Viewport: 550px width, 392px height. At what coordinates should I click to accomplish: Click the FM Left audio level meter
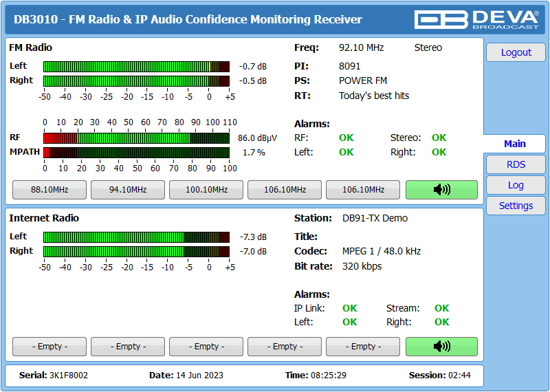pos(136,67)
